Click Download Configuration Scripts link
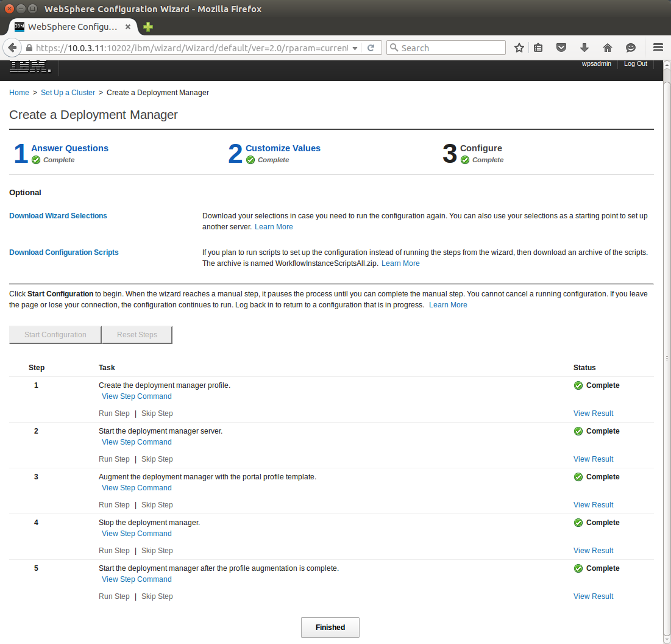The image size is (671, 644). pyautogui.click(x=64, y=252)
